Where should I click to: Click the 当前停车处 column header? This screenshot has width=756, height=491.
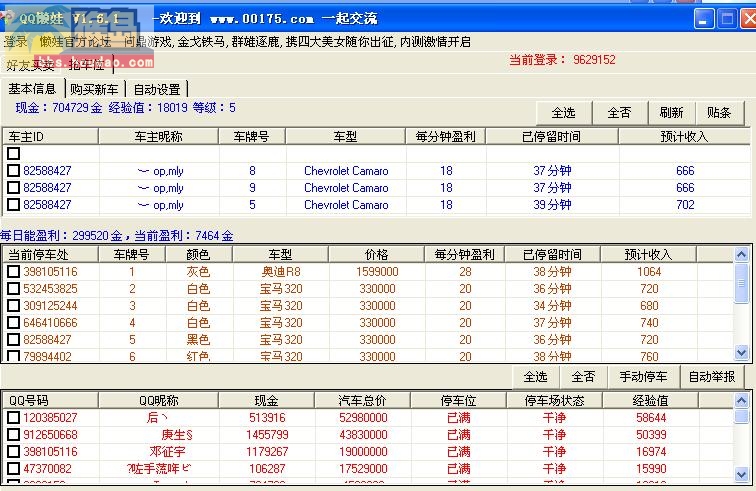click(51, 254)
